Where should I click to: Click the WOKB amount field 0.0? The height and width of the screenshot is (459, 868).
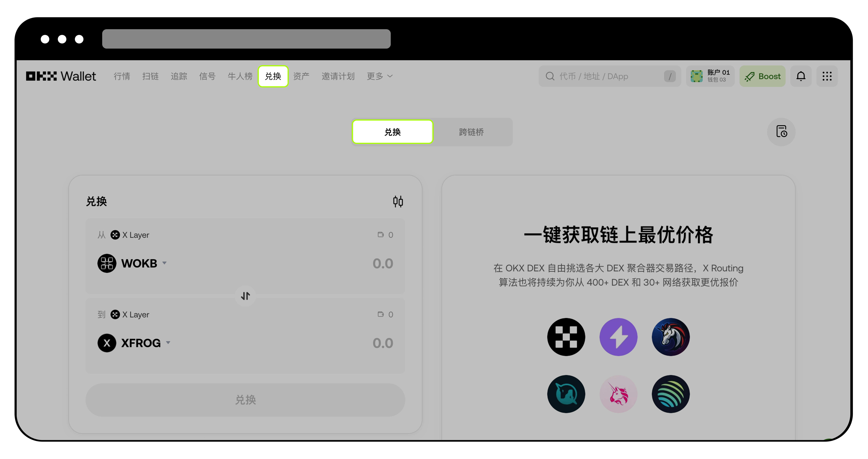pos(383,263)
